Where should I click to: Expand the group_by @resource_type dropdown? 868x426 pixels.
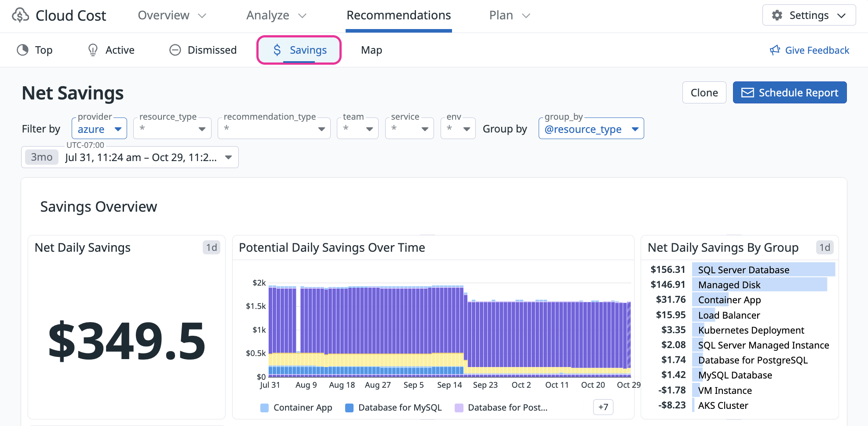591,129
